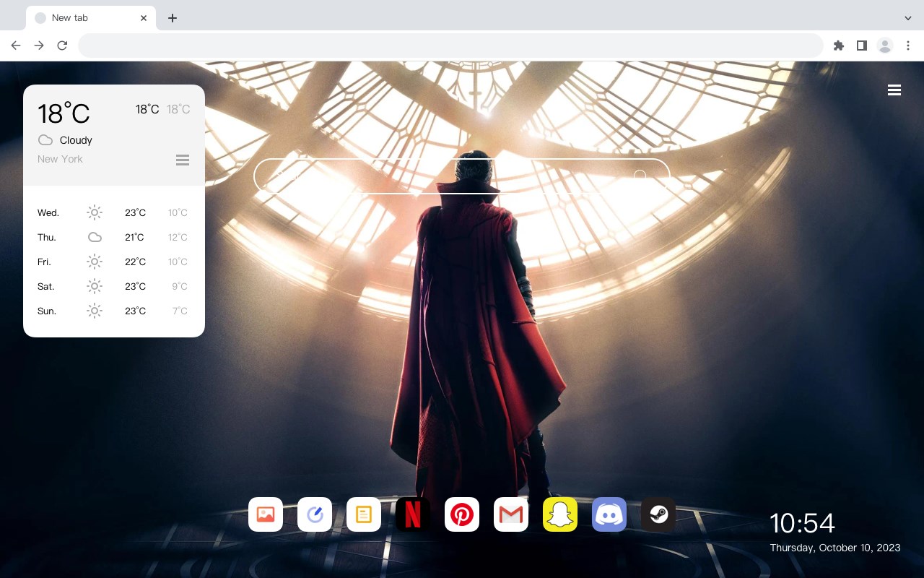Open the page hamburger menu at top right
This screenshot has width=924, height=578.
[894, 90]
